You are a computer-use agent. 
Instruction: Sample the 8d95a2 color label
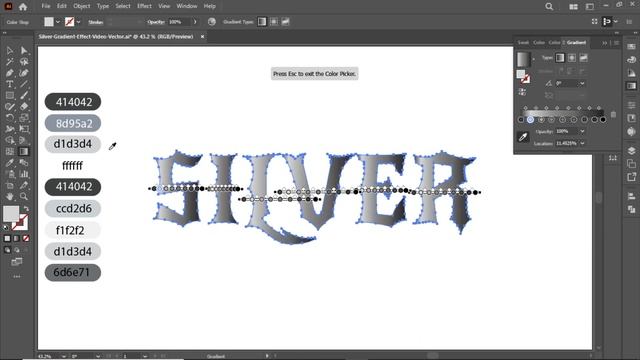[x=73, y=123]
